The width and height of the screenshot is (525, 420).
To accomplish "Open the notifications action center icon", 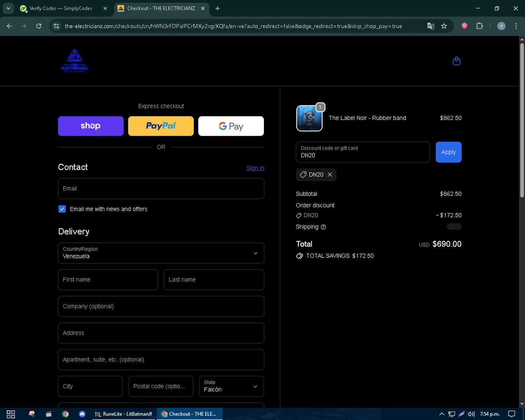I will pos(512,414).
